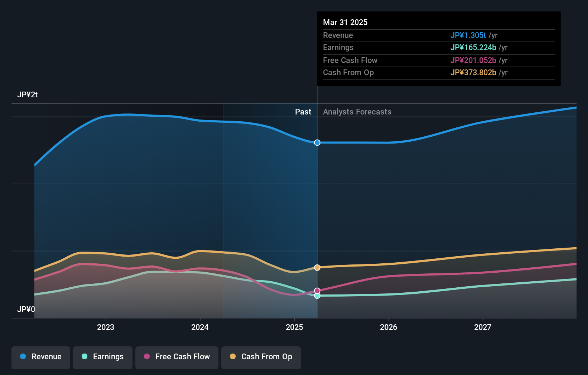Image resolution: width=588 pixels, height=375 pixels.
Task: Click the Revenue row label in tooltip
Action: [x=338, y=35]
